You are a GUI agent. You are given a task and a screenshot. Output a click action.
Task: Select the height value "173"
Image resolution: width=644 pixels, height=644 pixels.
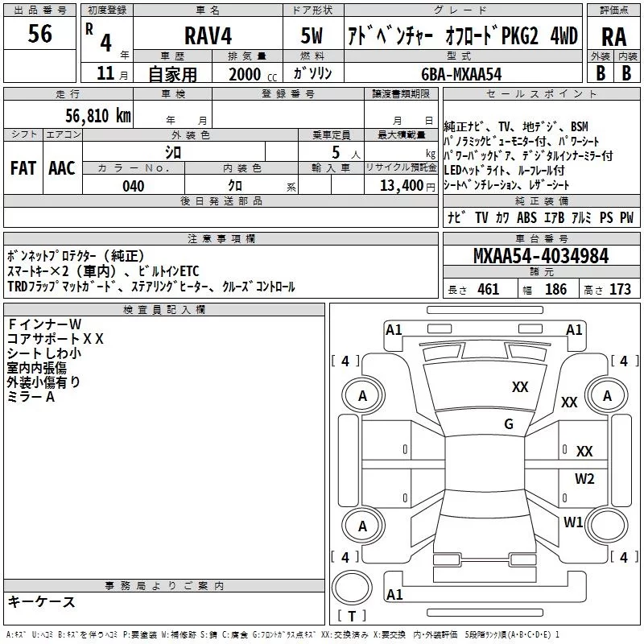point(620,289)
